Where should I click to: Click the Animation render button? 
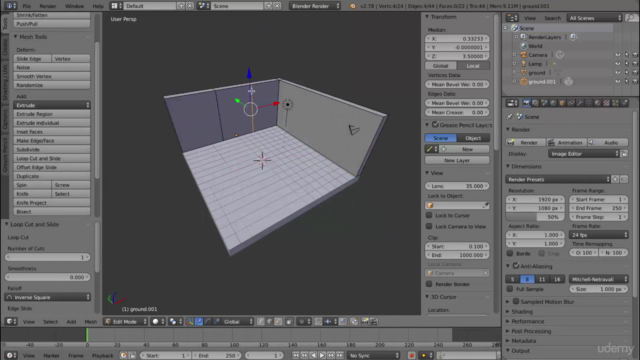click(566, 142)
